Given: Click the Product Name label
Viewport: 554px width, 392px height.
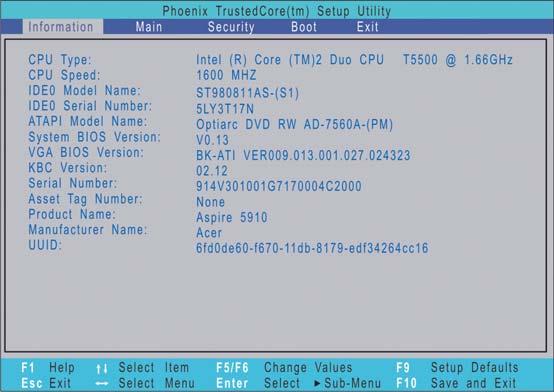Looking at the screenshot, I should pos(72,214).
